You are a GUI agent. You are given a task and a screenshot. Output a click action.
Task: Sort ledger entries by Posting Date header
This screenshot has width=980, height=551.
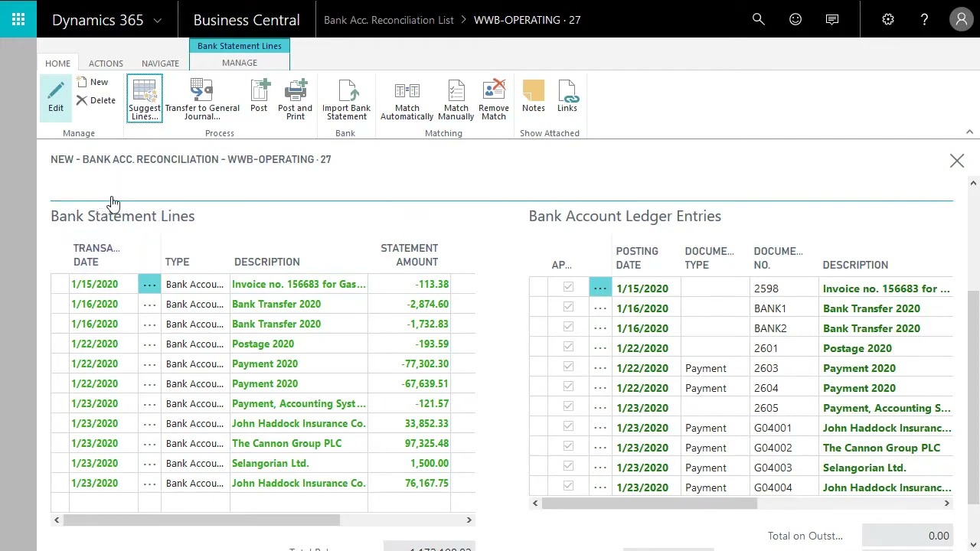[x=637, y=258]
